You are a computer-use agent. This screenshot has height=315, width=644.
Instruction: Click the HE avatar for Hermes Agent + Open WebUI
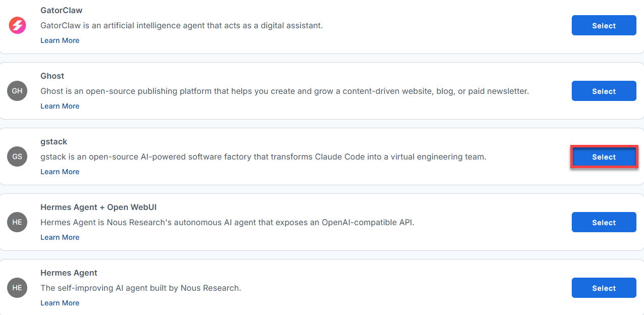pos(17,222)
